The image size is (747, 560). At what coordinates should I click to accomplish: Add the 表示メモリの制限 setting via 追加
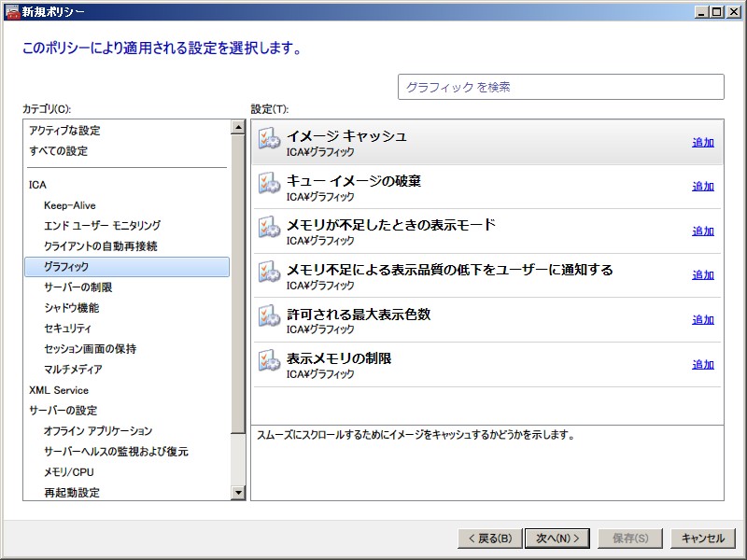[702, 365]
